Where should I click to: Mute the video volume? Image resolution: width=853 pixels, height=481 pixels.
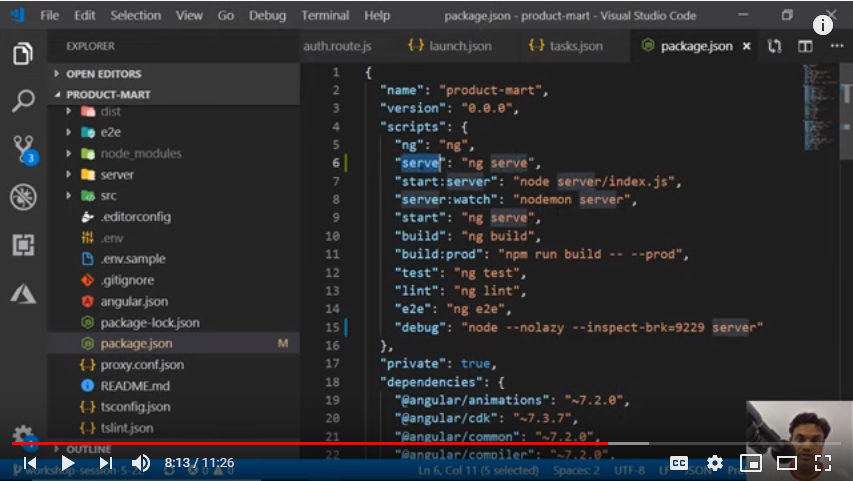141,462
